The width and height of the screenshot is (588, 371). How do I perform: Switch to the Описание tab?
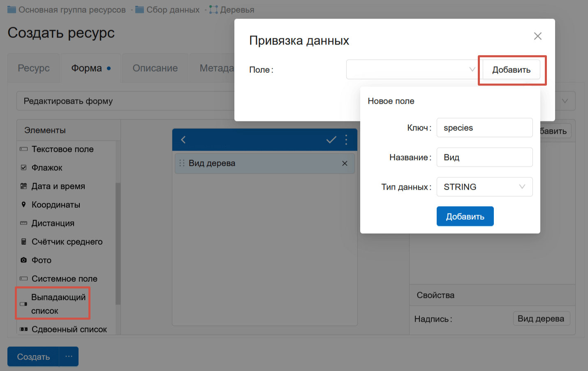(x=155, y=68)
